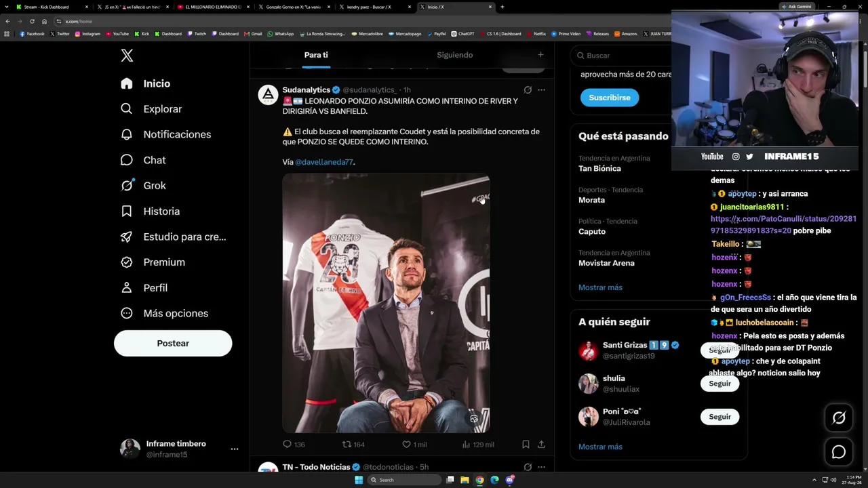Repost the Sudanalytics post
Screen dimensions: 868x488
click(353, 445)
